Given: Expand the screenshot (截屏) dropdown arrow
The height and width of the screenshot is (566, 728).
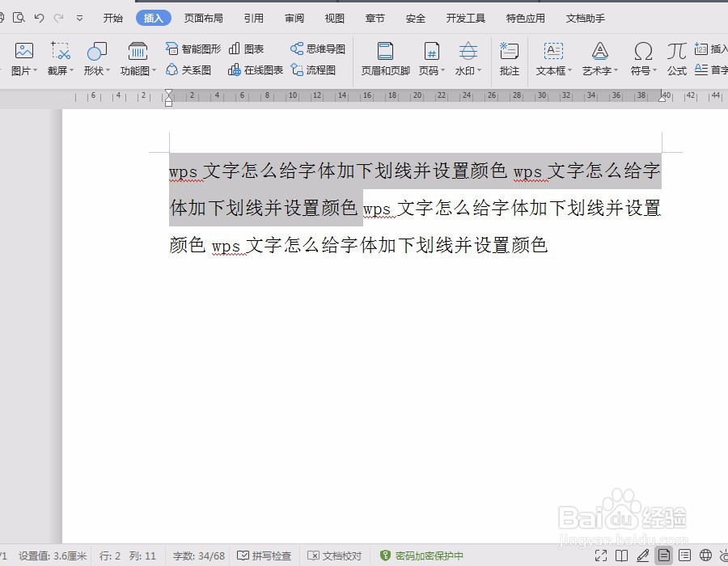Looking at the screenshot, I should click(71, 70).
